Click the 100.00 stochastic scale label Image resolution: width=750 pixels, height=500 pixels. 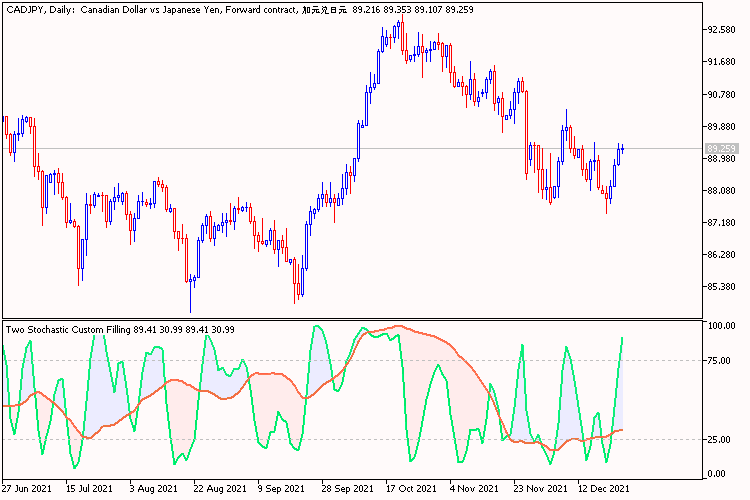coord(721,326)
